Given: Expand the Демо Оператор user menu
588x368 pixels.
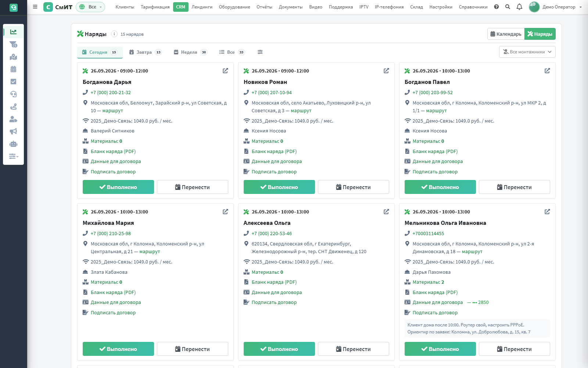Looking at the screenshot, I should click(x=555, y=7).
